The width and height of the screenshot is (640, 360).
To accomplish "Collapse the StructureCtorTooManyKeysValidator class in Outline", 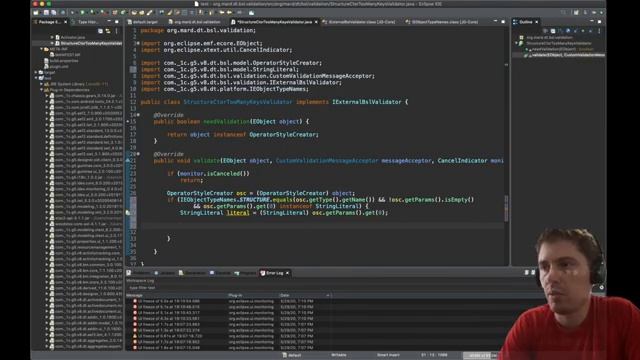I will pyautogui.click(x=517, y=43).
